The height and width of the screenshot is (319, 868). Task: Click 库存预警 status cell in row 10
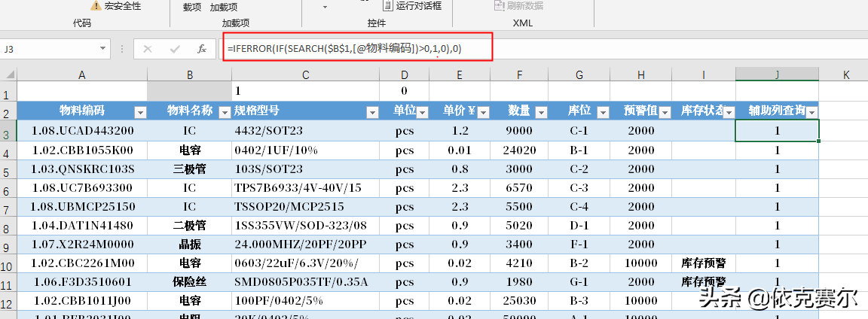(704, 263)
